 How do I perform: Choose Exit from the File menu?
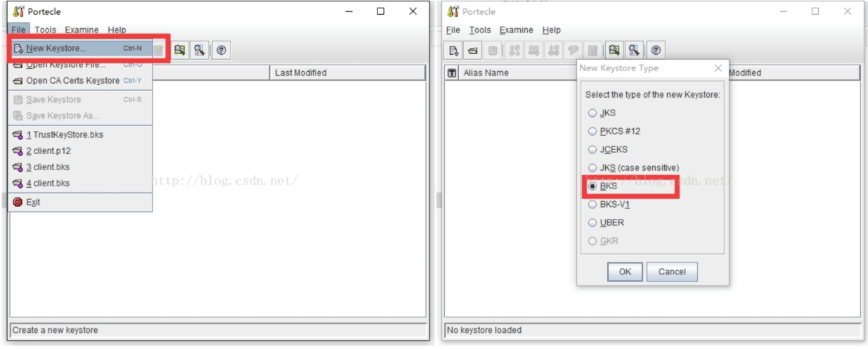(80, 202)
